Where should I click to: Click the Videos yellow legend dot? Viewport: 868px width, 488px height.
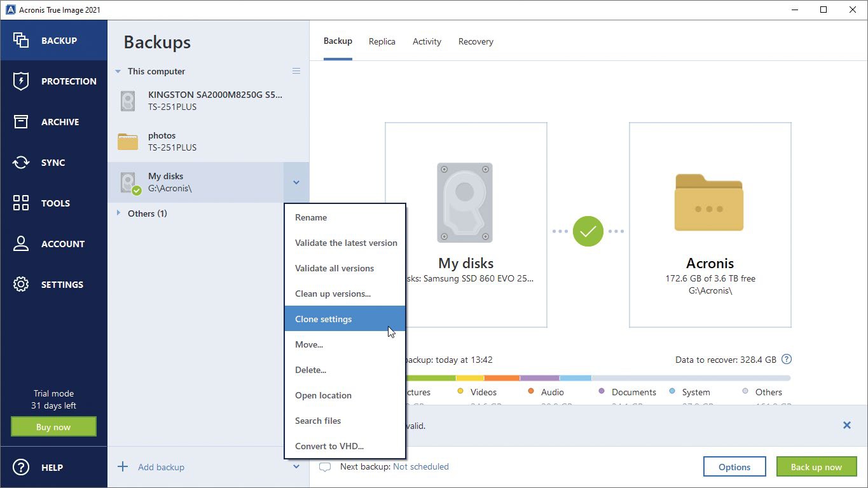460,391
